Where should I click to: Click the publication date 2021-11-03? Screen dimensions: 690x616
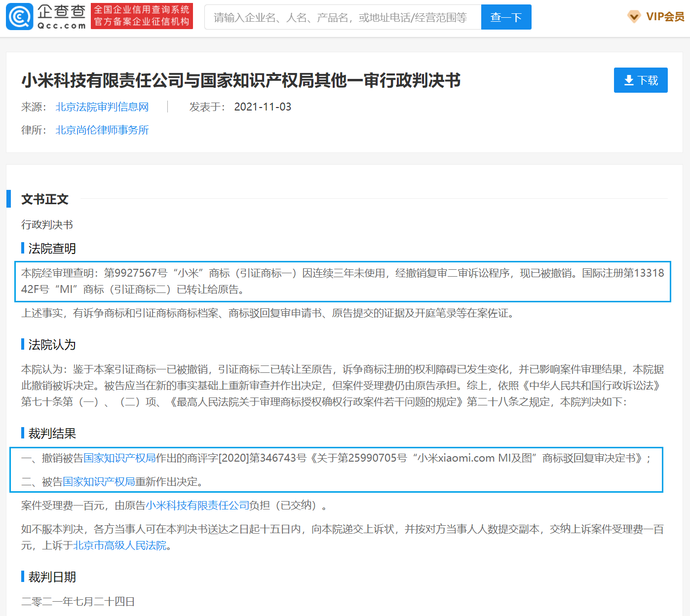[x=263, y=107]
